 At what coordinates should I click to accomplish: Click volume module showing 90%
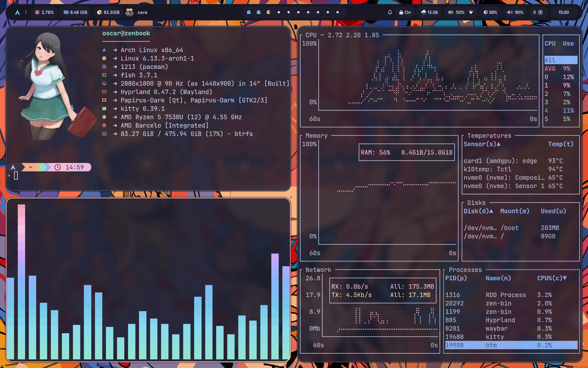point(515,12)
